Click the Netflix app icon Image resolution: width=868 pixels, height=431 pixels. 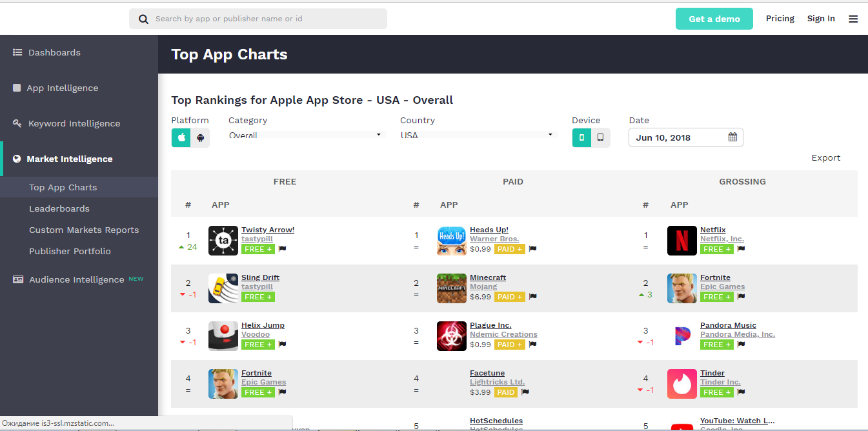(x=681, y=241)
